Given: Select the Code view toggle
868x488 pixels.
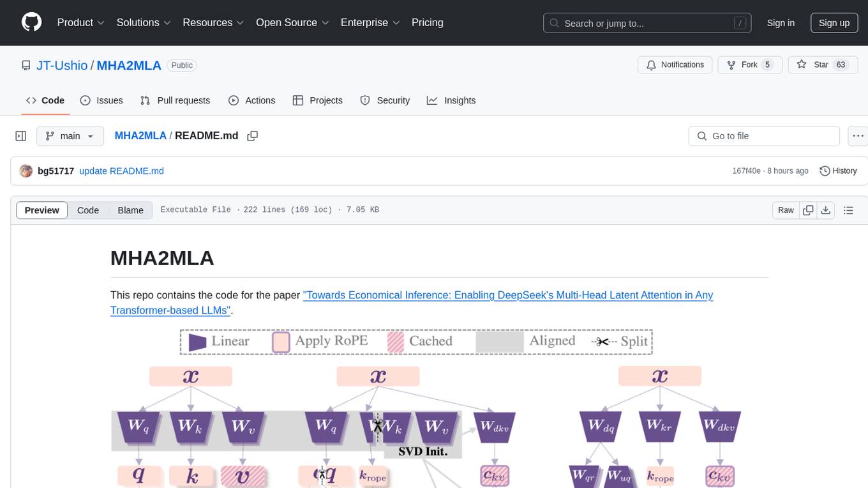Looking at the screenshot, I should point(88,210).
